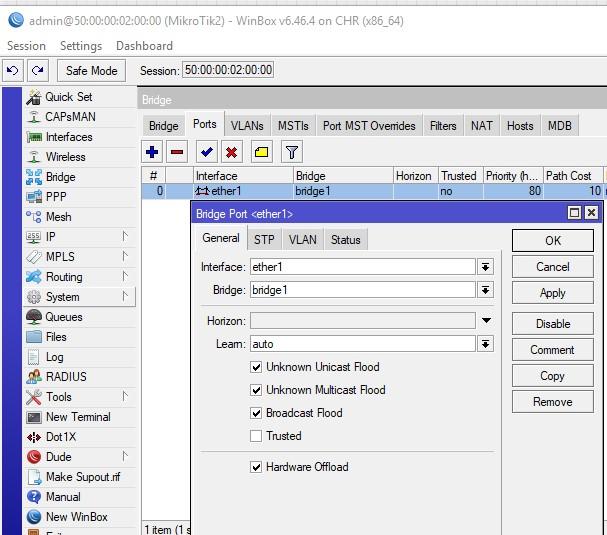Screen dimensions: 607x535
Task: Open the Dashboard menu
Action: coord(144,46)
